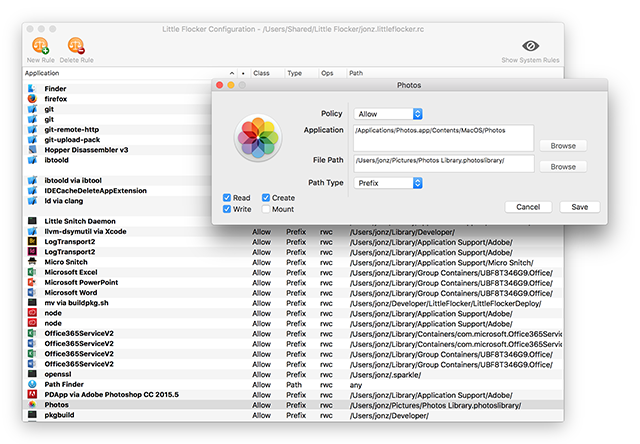Click the IDECacheDeleteAppExtension icon
Screen dimensions: 640x444
coord(32,190)
